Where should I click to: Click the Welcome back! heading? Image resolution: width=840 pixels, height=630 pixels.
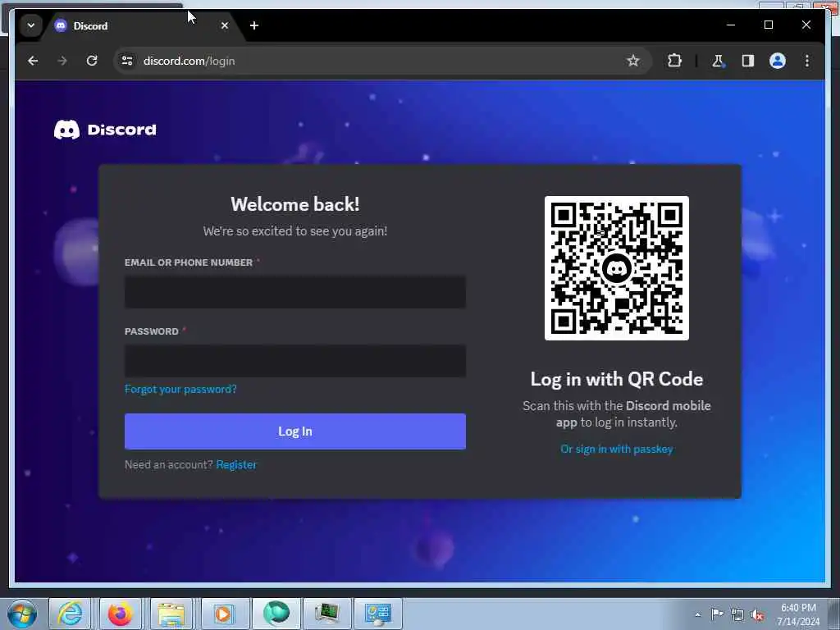point(295,204)
